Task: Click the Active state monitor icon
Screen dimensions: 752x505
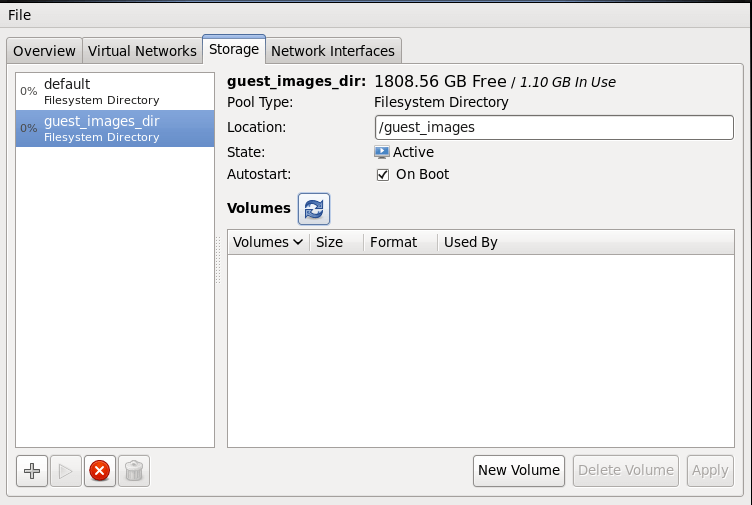Action: coord(382,152)
